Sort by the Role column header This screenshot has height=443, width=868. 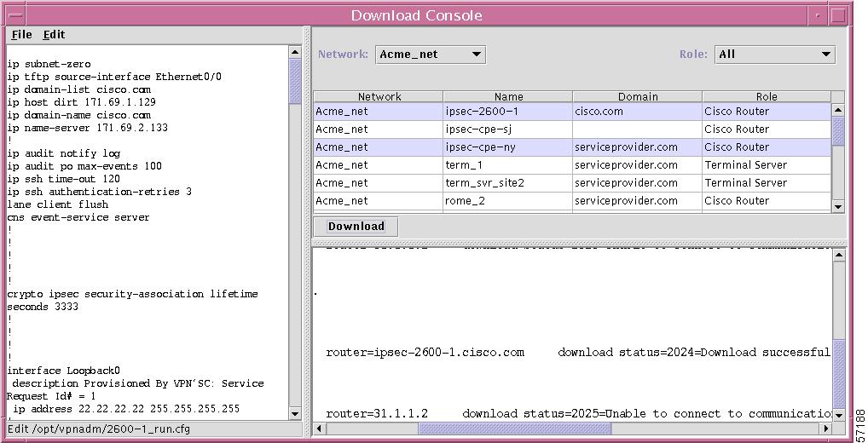tap(767, 97)
